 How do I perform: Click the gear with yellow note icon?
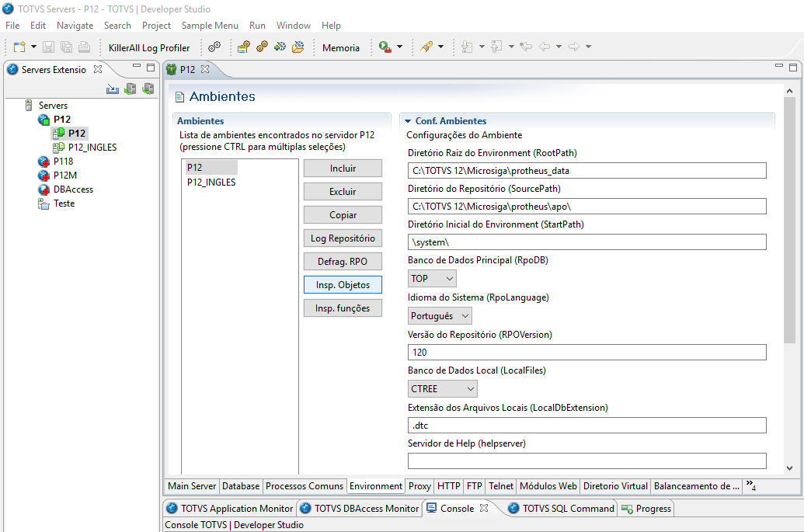pos(244,47)
